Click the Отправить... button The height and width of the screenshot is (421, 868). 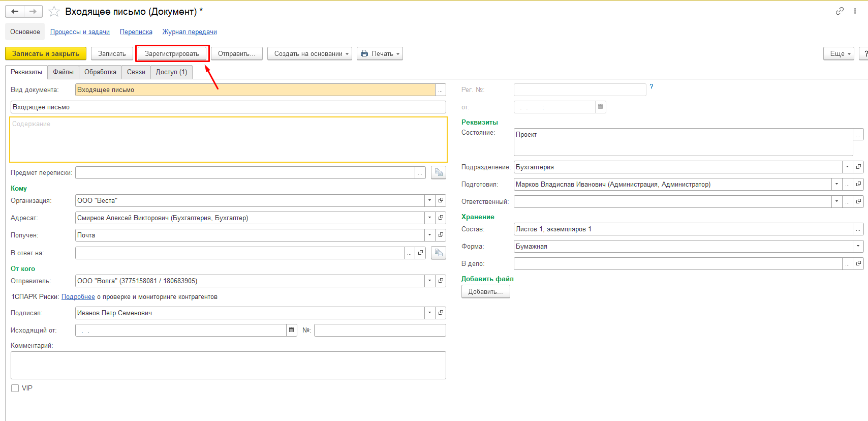237,53
